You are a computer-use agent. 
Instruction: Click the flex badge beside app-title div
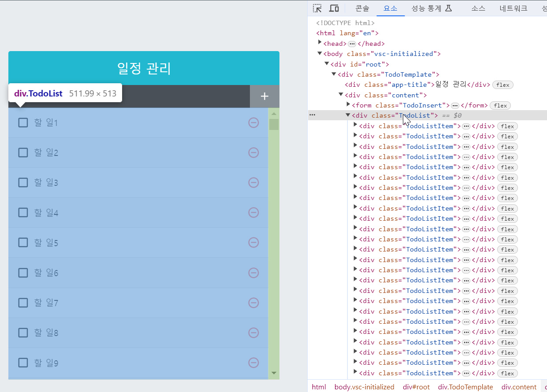[502, 85]
